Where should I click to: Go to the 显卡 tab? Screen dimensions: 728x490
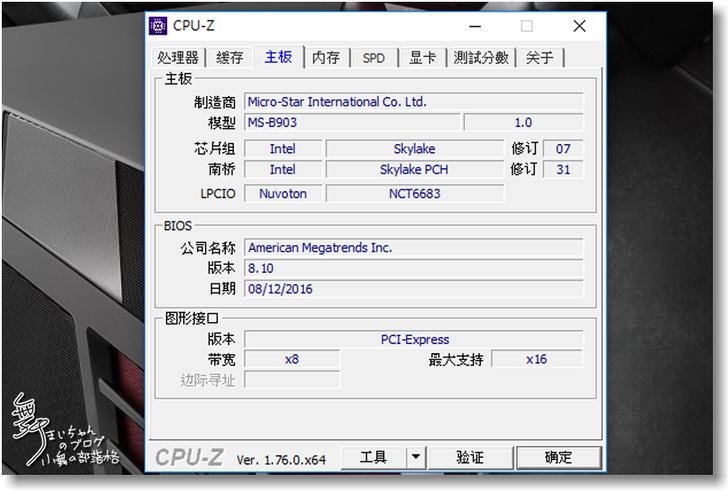[422, 58]
